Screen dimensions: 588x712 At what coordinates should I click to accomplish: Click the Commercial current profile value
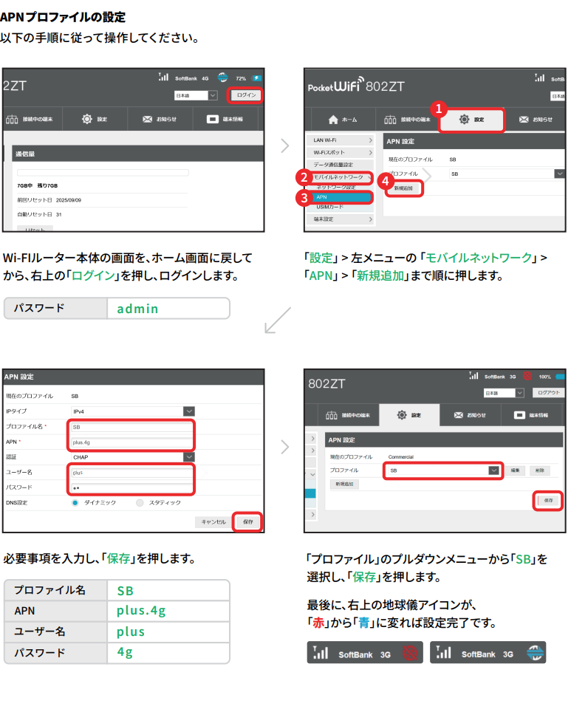point(400,456)
